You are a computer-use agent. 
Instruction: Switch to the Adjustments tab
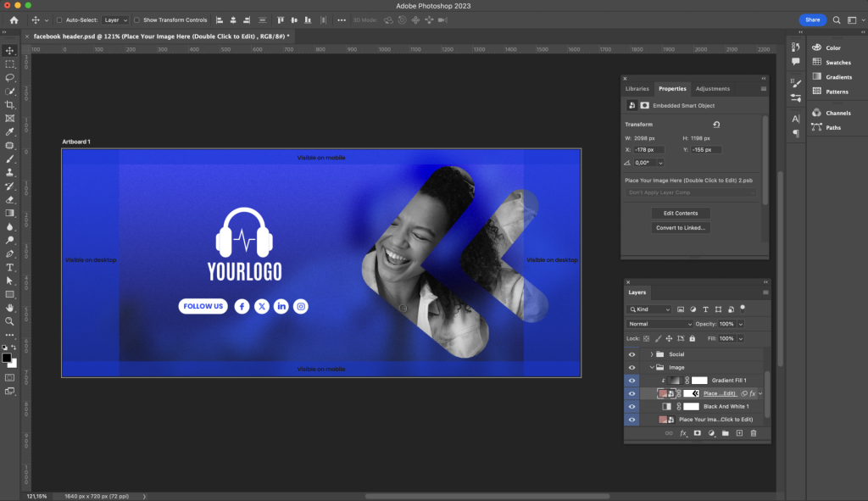[x=712, y=88]
